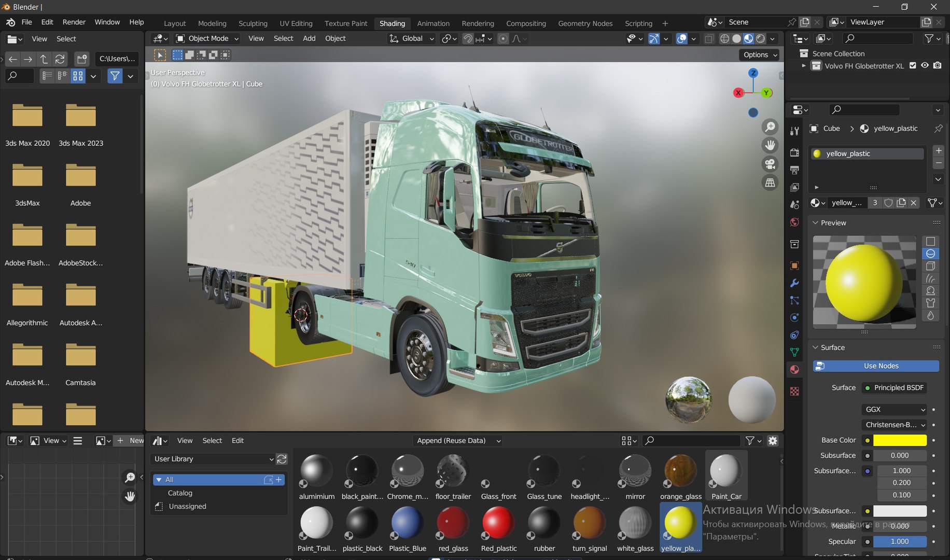Hide Volvo FH Globetrotter XL collection in viewport

pos(925,66)
